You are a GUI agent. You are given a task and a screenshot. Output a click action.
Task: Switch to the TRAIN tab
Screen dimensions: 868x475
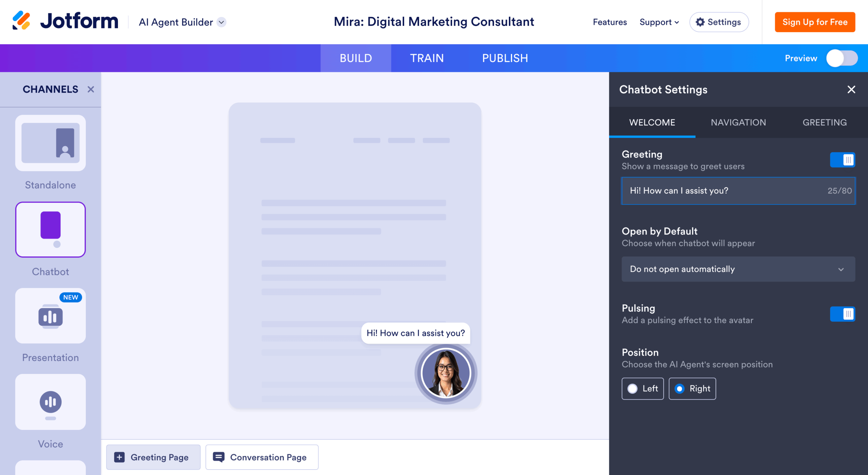(x=427, y=58)
